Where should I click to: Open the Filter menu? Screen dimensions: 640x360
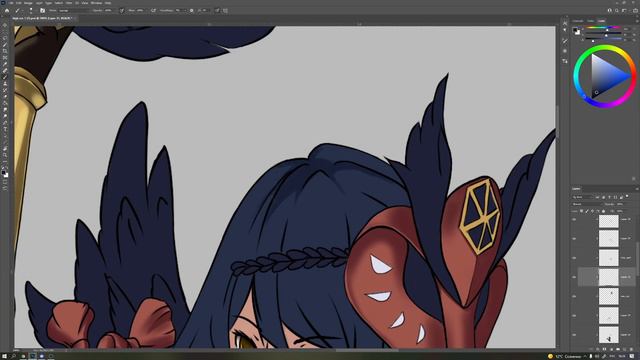click(x=69, y=3)
